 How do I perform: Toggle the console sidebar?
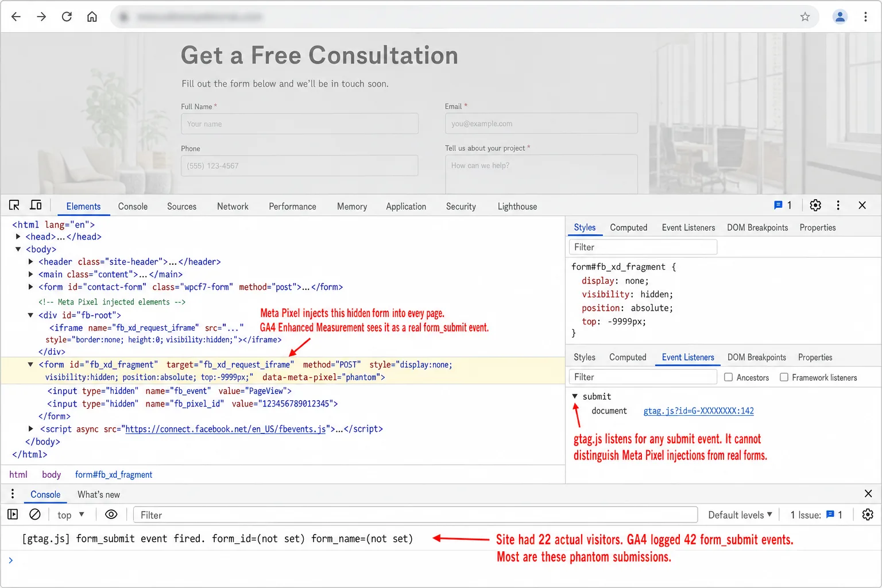pos(13,514)
